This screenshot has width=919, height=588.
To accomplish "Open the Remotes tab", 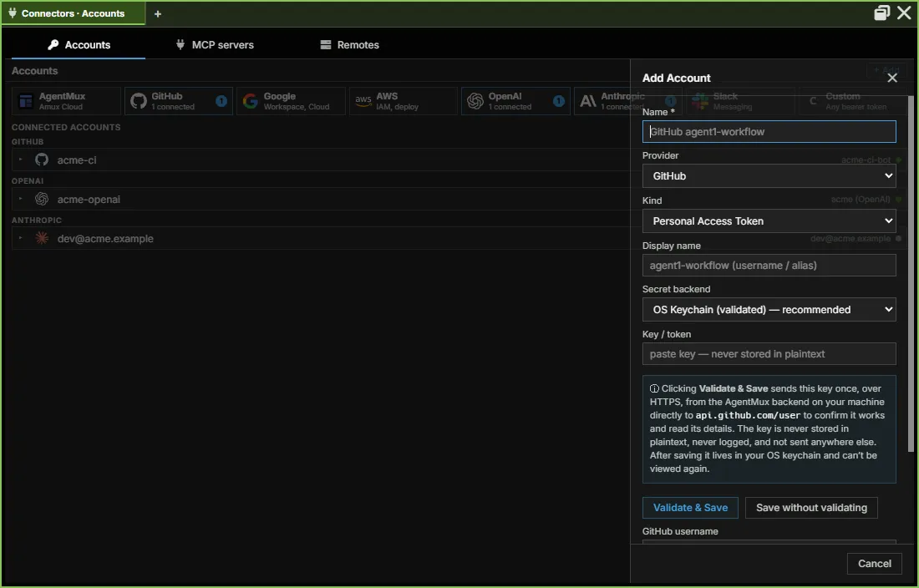I will tap(349, 45).
